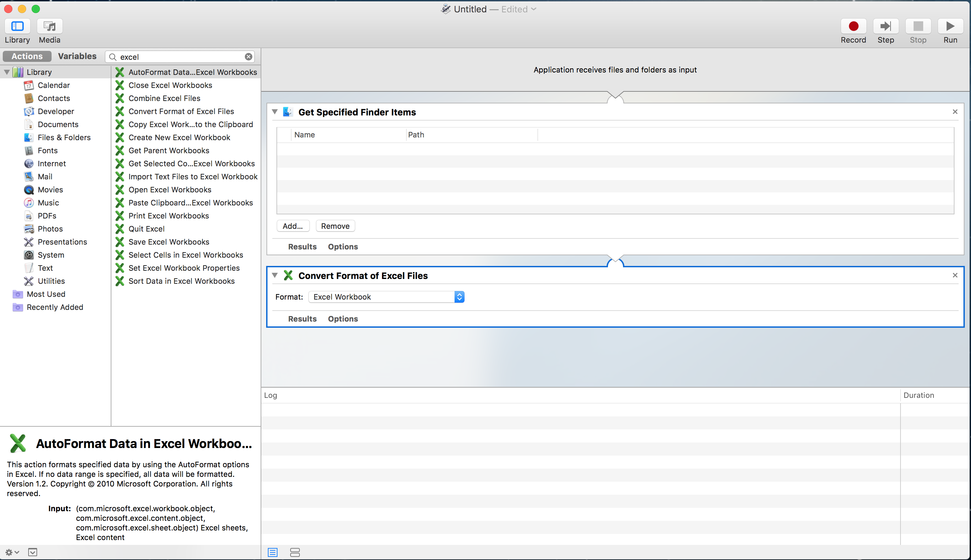Open the Most Used smart group
Viewport: 971px width, 560px height.
(46, 294)
